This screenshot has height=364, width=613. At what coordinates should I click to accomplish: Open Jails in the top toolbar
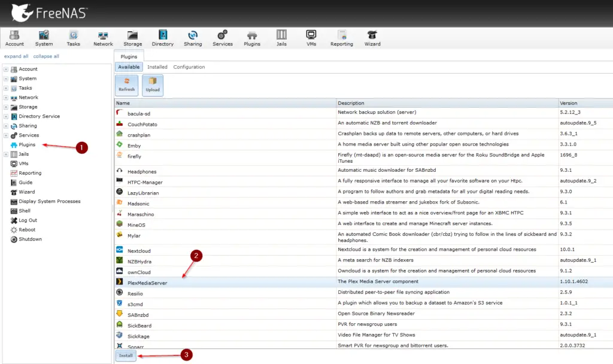pos(281,38)
